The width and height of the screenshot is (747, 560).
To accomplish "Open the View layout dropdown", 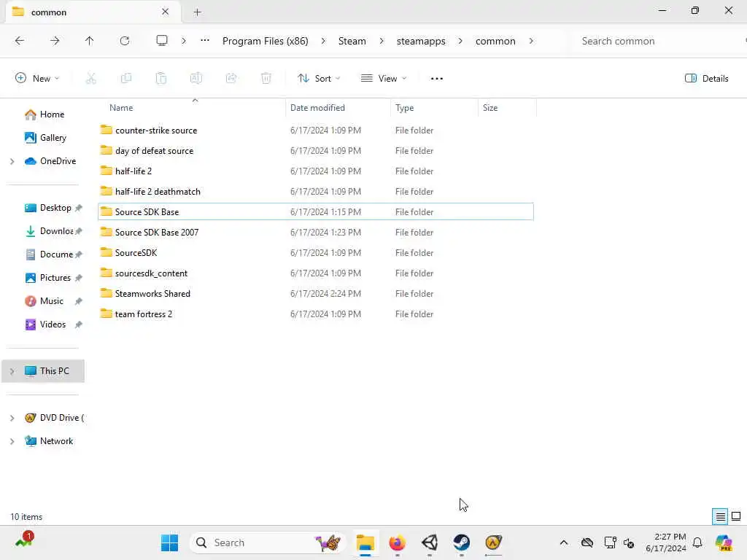I will point(384,79).
